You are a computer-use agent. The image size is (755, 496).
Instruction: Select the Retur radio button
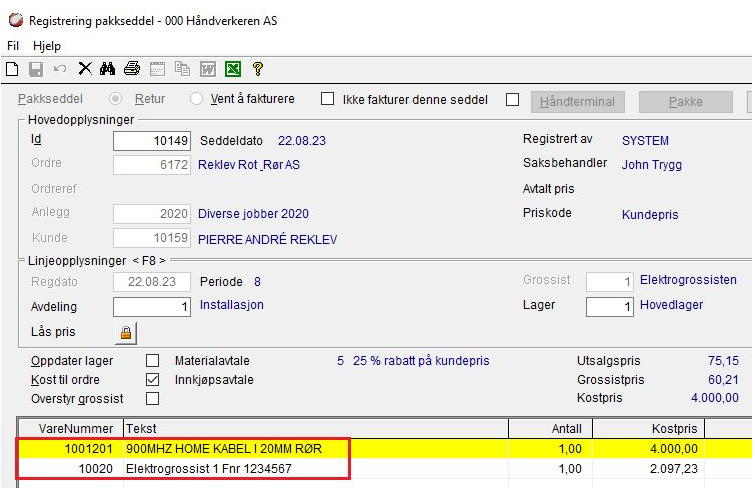tap(196, 99)
